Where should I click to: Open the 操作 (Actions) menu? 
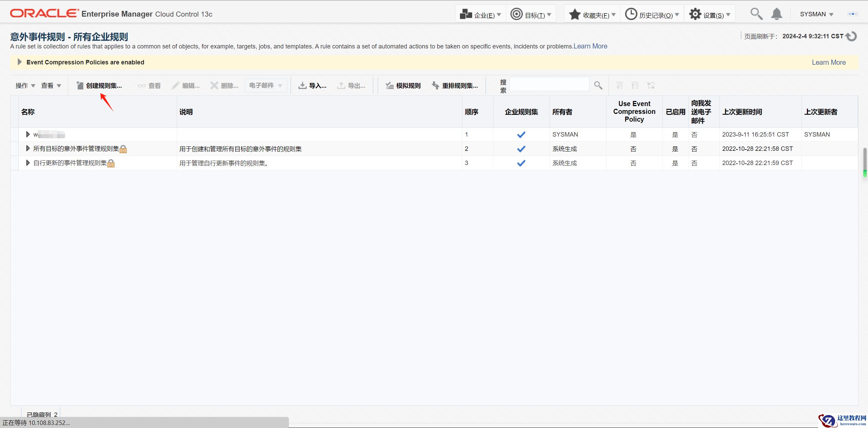pos(25,85)
